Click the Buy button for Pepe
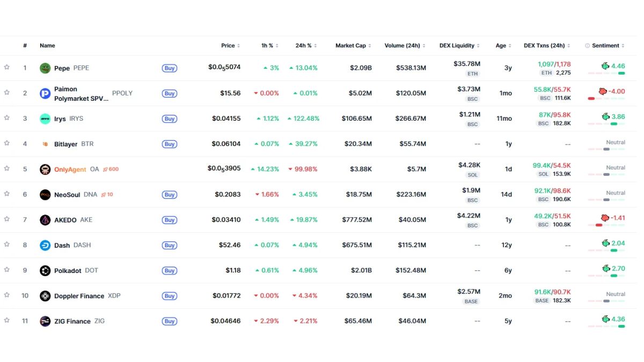This screenshot has height=362, width=644. [x=170, y=68]
